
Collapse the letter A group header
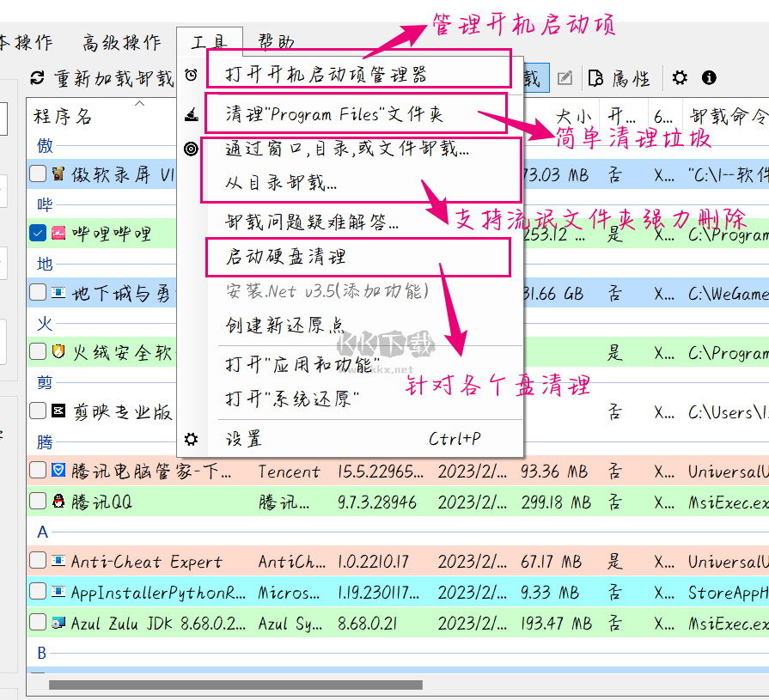click(42, 533)
